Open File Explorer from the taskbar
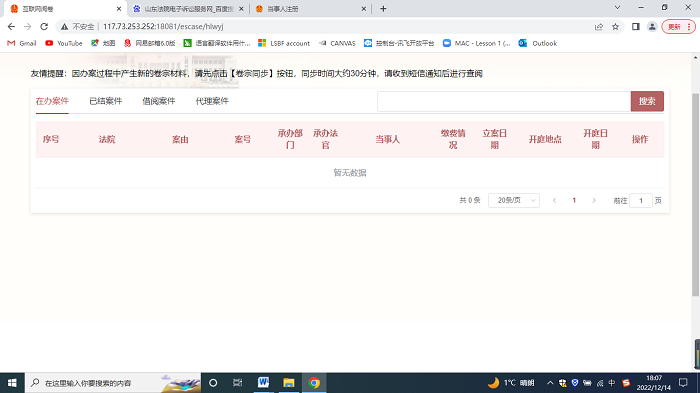This screenshot has height=393, width=700. [289, 383]
